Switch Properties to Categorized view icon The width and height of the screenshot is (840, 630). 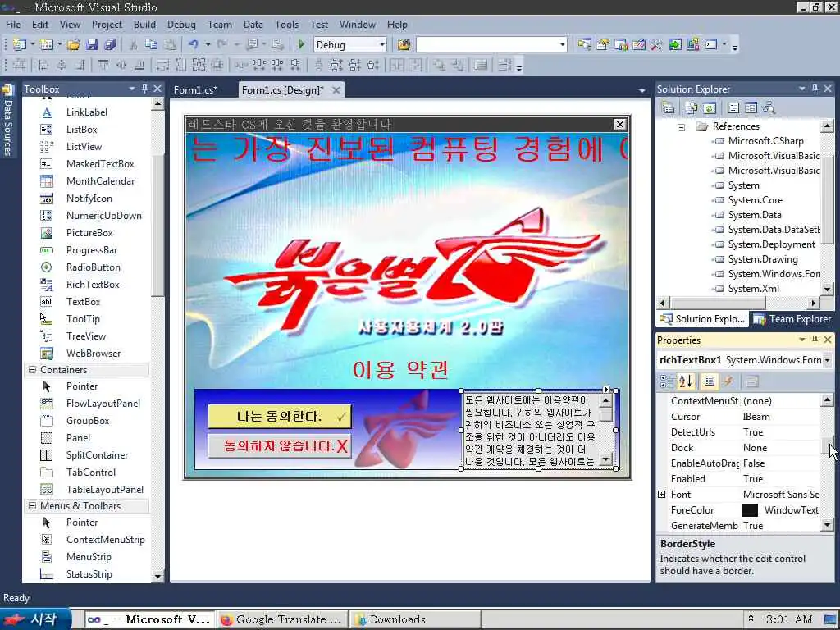click(666, 381)
